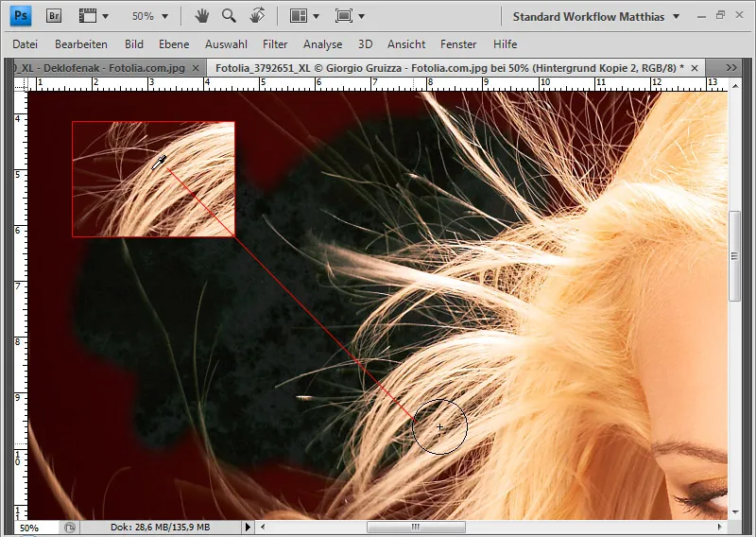Select the Rotate View tool
The height and width of the screenshot is (537, 756).
pyautogui.click(x=257, y=16)
